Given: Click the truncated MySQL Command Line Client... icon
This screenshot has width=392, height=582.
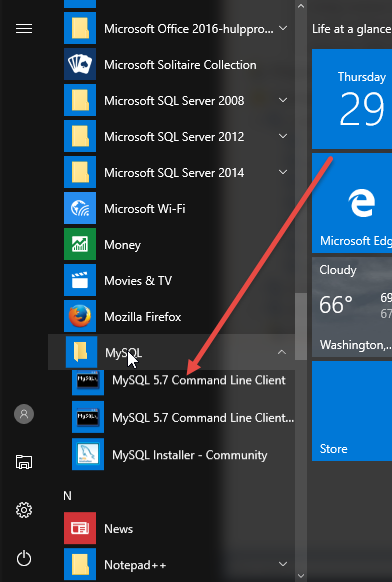Looking at the screenshot, I should 88,417.
